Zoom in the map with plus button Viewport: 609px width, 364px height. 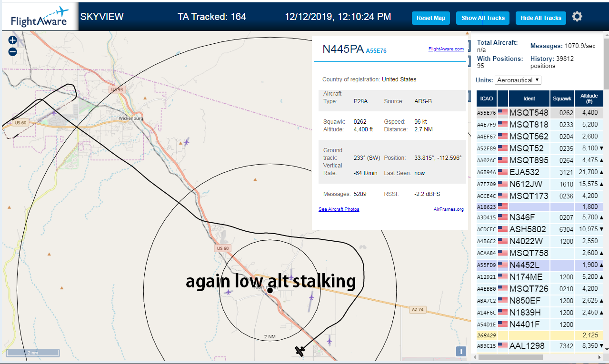click(x=13, y=40)
